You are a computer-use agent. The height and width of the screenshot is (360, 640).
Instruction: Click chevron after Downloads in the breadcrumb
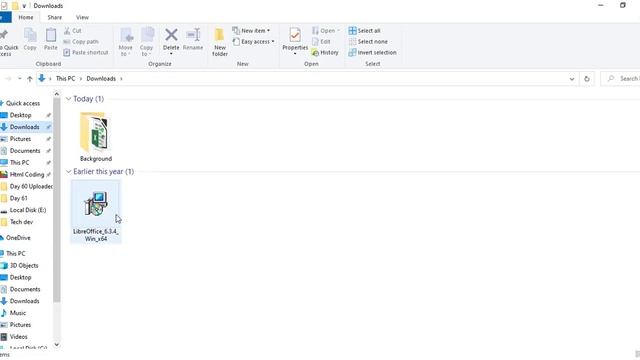click(x=121, y=79)
